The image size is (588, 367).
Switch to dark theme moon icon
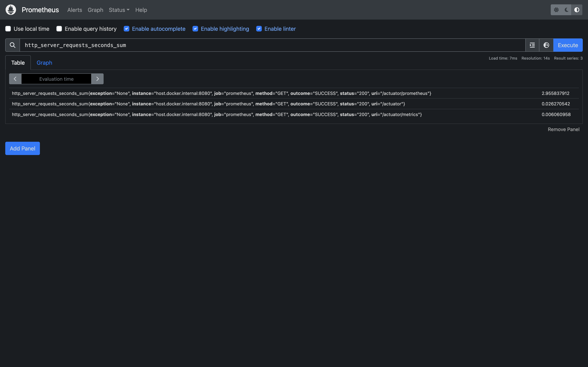click(567, 10)
